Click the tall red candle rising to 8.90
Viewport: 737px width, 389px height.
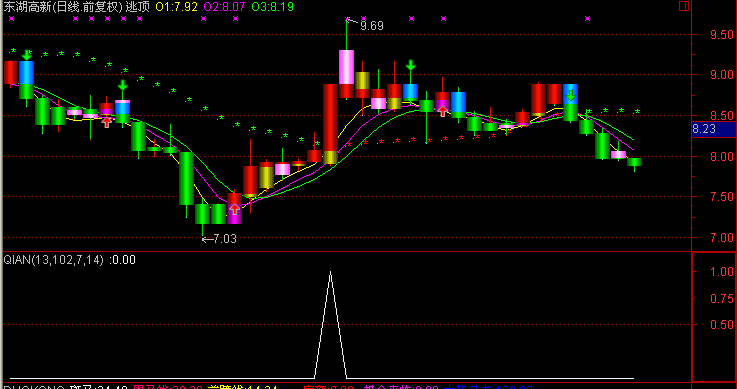point(330,124)
